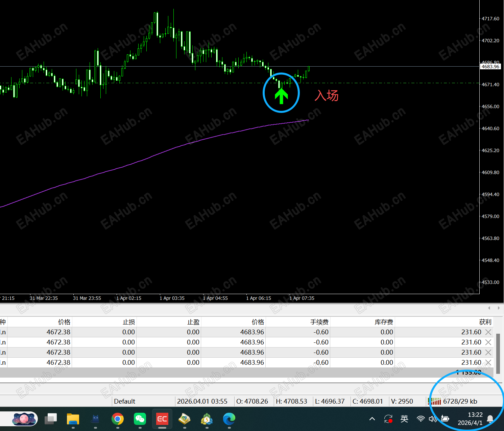Close the third open order row
The height and width of the screenshot is (431, 504).
point(488,353)
